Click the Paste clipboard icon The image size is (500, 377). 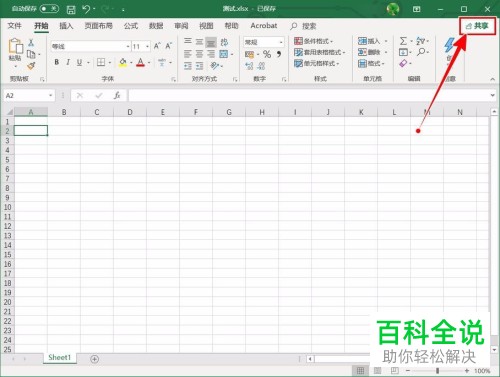pyautogui.click(x=15, y=46)
